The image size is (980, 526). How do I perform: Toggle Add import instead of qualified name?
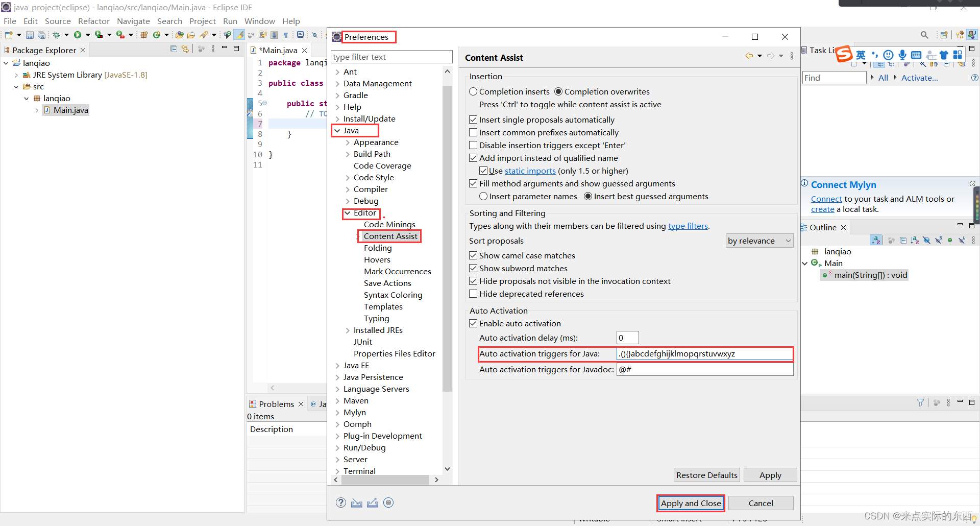click(473, 158)
